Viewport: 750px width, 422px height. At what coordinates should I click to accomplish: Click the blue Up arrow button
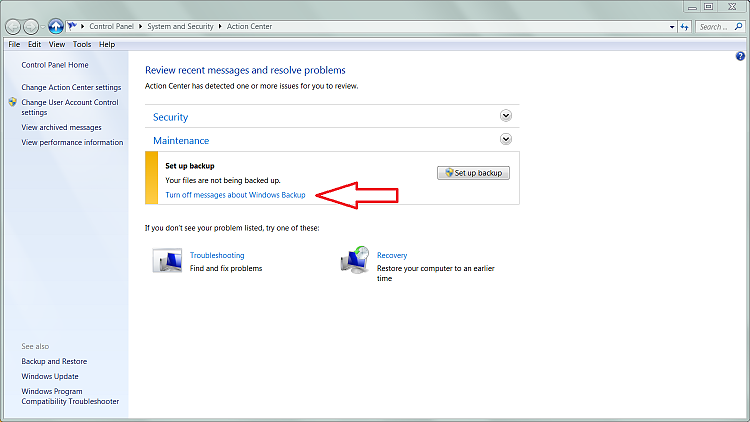click(55, 26)
